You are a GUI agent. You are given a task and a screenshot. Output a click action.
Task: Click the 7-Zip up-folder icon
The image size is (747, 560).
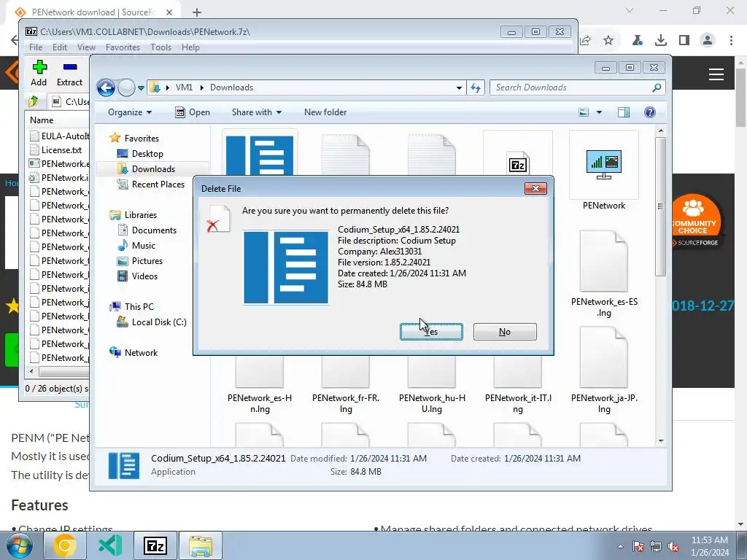(x=34, y=101)
